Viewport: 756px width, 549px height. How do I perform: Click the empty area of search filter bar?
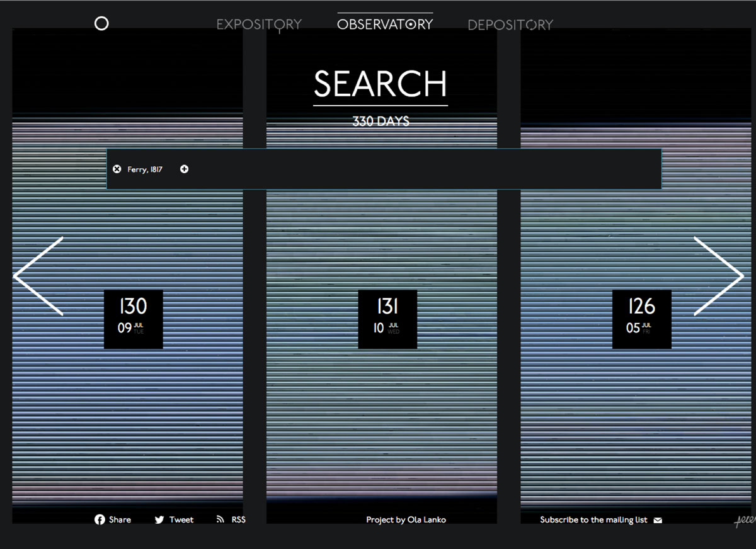[422, 169]
